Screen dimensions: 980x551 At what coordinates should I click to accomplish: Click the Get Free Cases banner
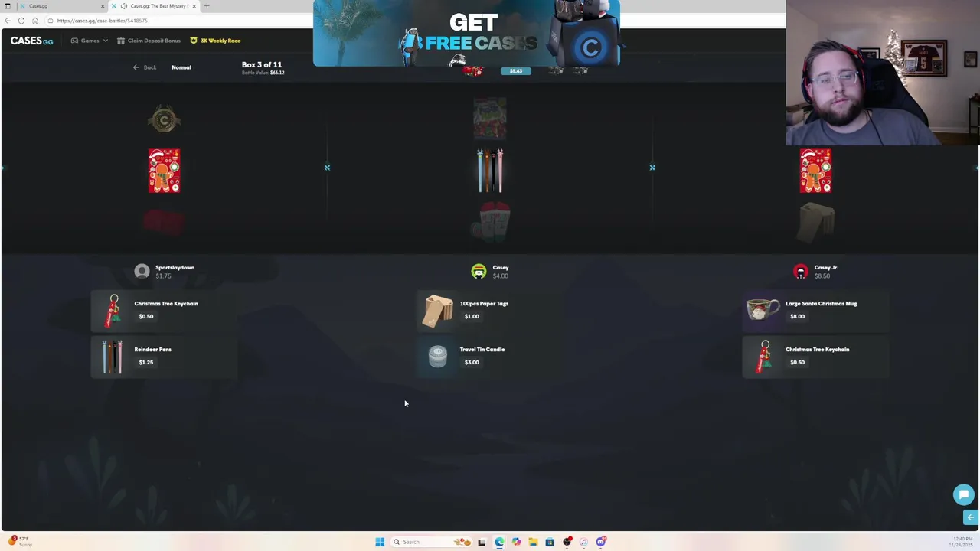click(x=466, y=33)
